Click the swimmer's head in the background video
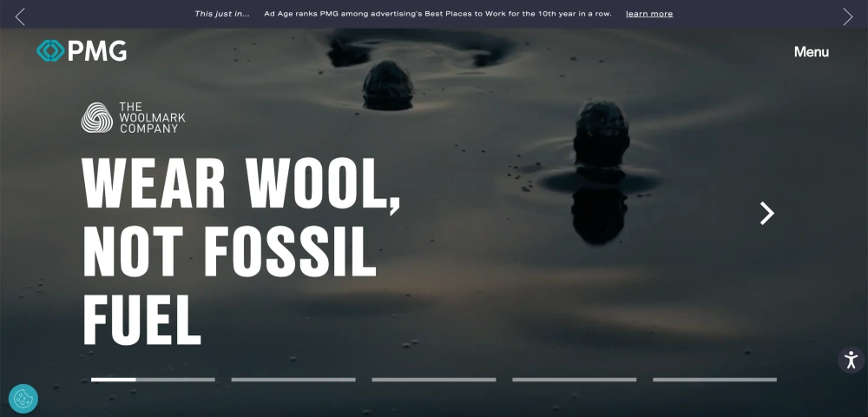The width and height of the screenshot is (868, 417). click(x=601, y=130)
